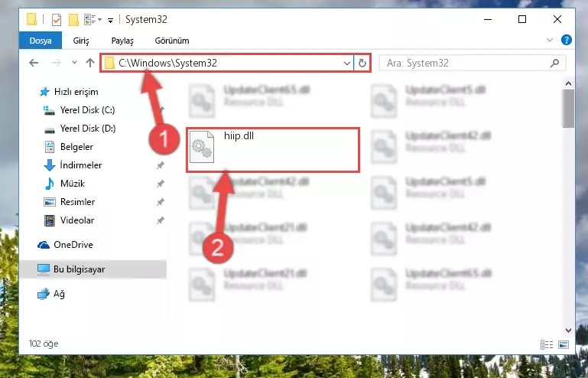The image size is (588, 378).
Task: Switch to large icons view in the status bar
Action: coord(564,344)
